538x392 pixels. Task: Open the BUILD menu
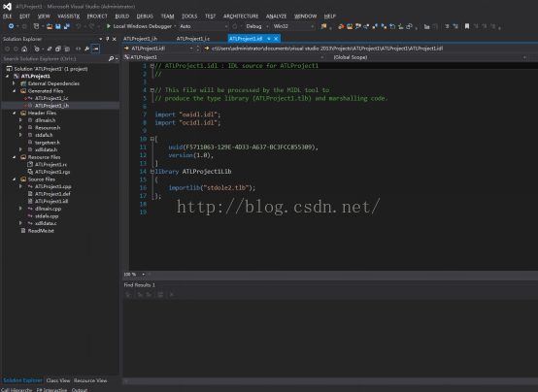pos(122,16)
